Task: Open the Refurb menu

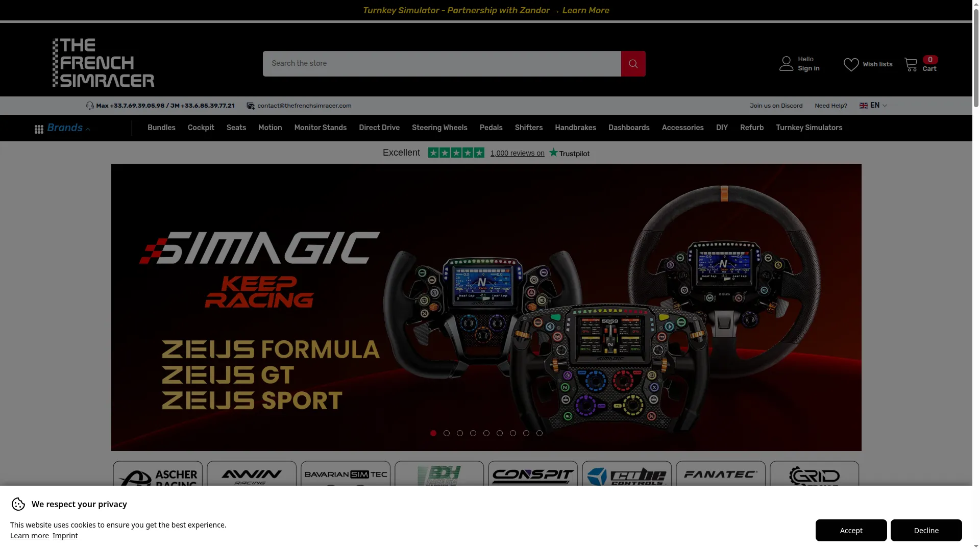Action: click(x=752, y=128)
